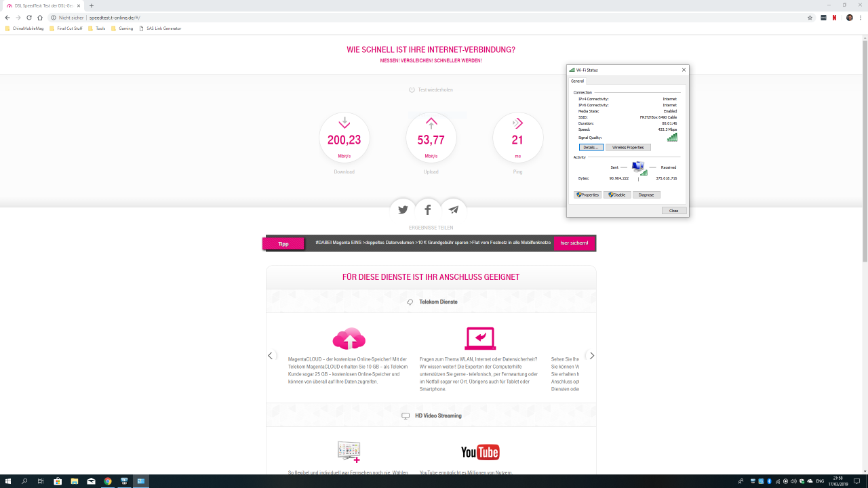Click the TV entertainment icon with plus sign

tap(349, 451)
